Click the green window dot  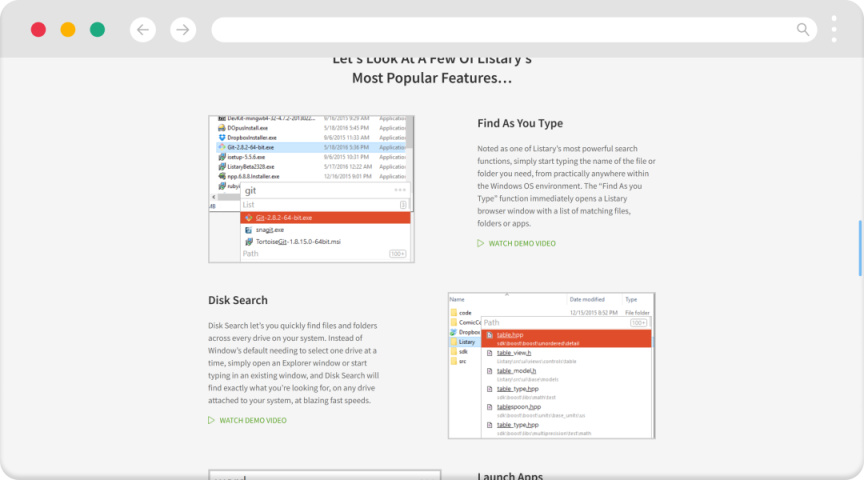coord(97,30)
